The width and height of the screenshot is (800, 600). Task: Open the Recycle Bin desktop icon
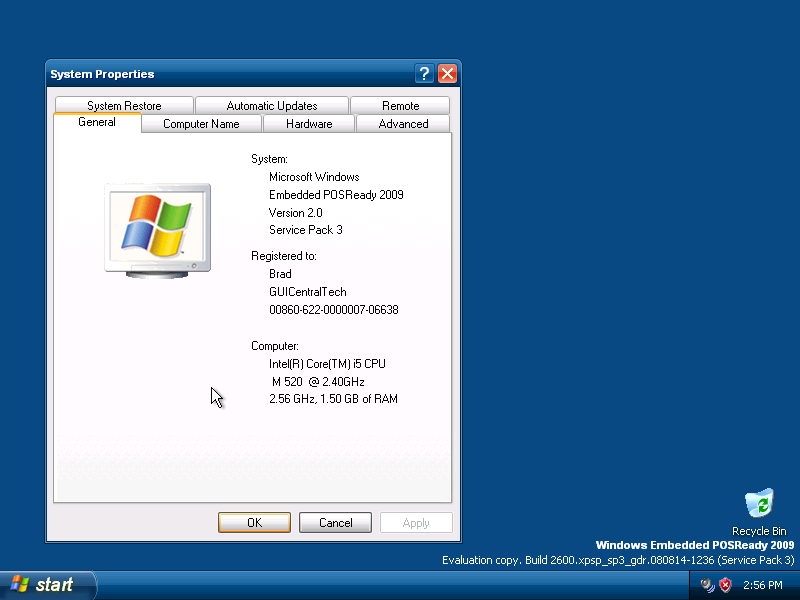pos(759,511)
